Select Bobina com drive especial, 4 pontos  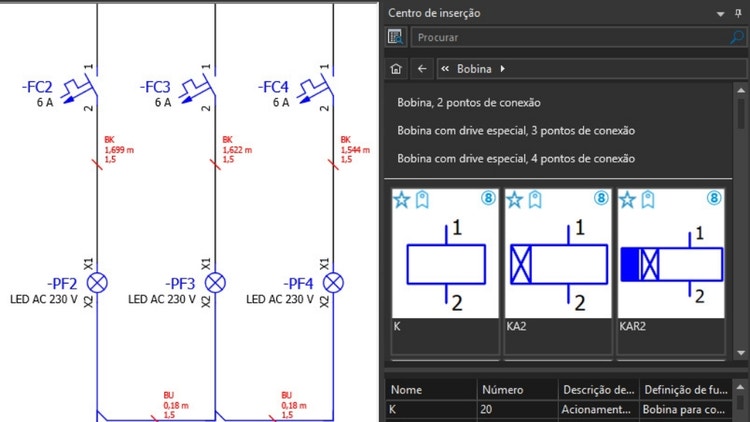516,159
